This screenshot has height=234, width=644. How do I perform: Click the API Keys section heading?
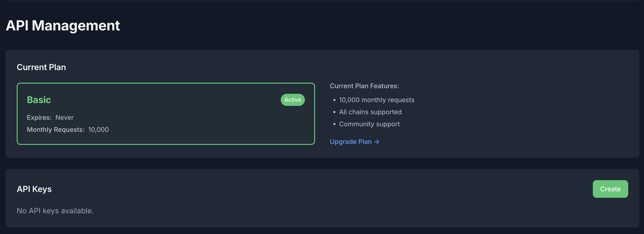click(x=34, y=189)
